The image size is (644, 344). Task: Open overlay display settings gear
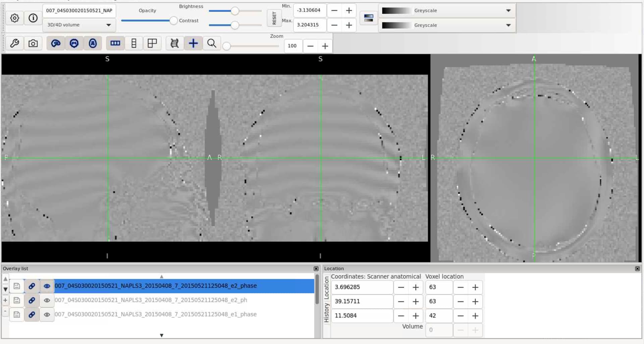click(14, 18)
